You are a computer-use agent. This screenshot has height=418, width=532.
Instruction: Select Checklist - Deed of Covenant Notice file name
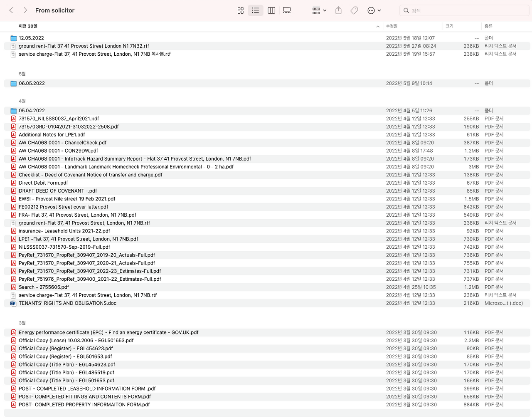pyautogui.click(x=91, y=175)
